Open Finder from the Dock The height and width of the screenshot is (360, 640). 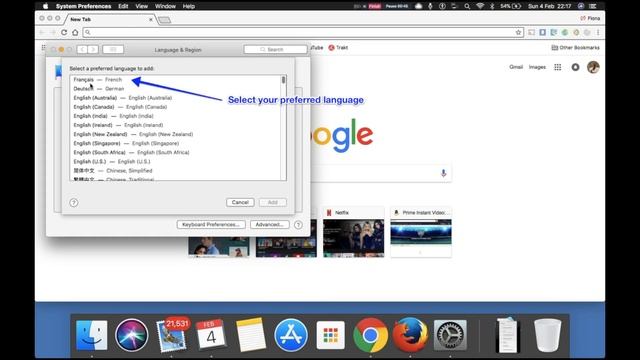[92, 335]
